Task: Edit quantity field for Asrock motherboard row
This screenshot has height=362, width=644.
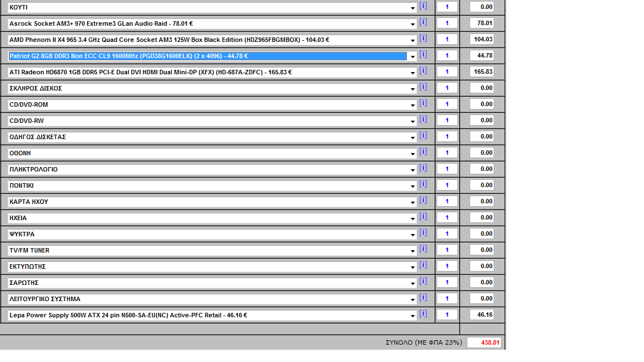Action: pos(447,23)
